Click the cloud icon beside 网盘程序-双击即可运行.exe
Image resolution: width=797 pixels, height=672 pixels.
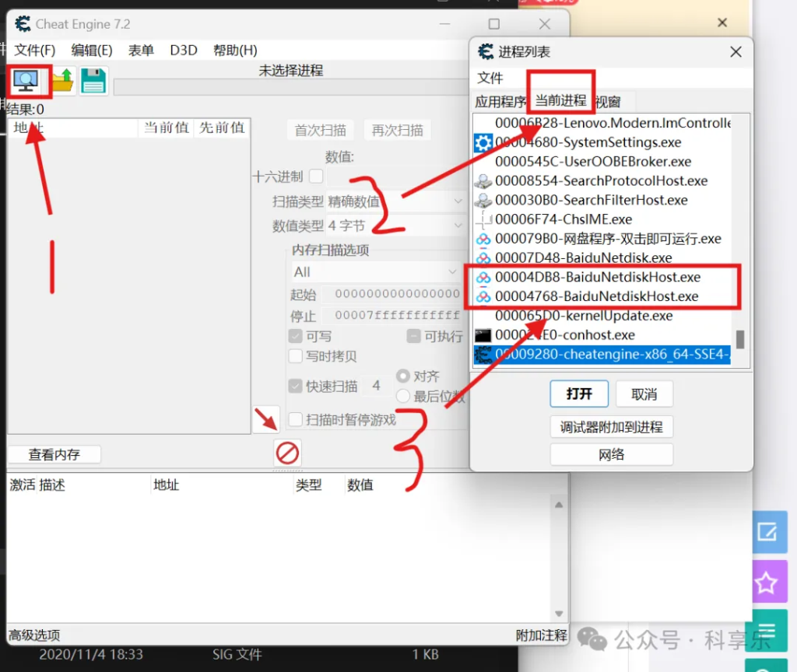click(x=483, y=240)
